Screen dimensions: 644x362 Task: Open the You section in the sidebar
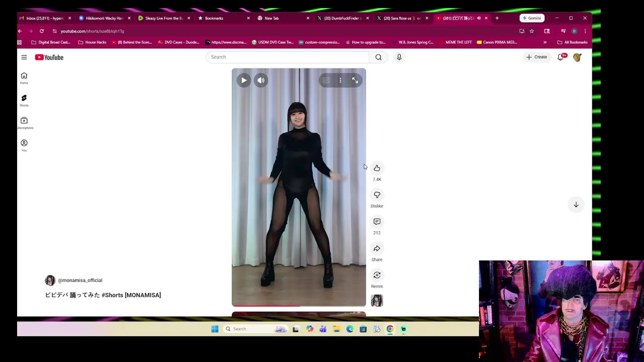24,145
